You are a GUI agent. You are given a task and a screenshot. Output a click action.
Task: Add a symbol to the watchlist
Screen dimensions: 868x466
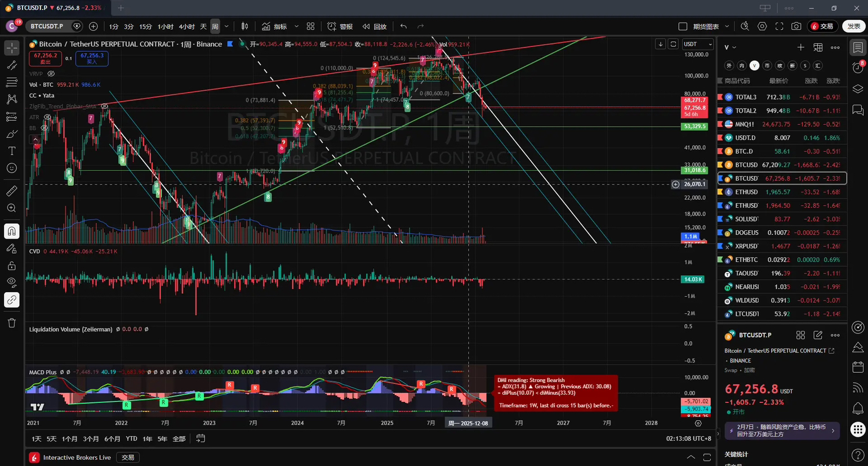[800, 47]
